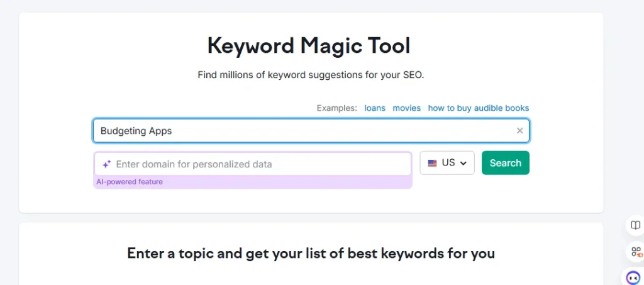Click the Keyword Magic Tool heading

pos(309,46)
